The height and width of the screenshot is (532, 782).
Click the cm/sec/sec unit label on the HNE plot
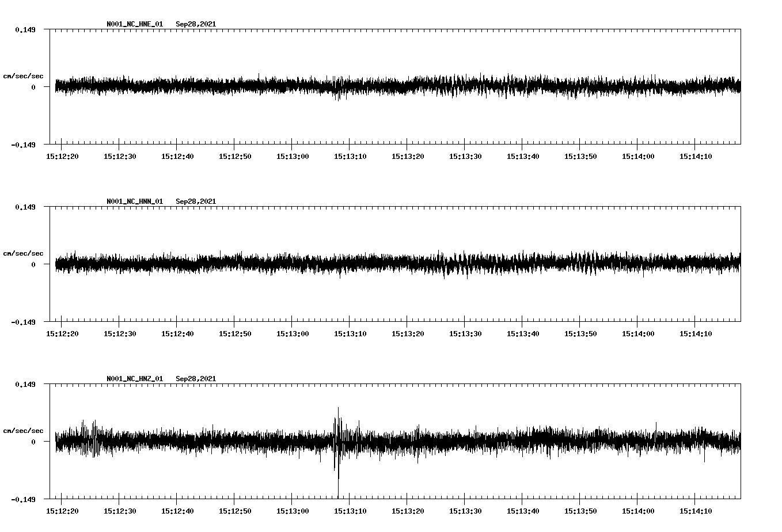pos(23,76)
